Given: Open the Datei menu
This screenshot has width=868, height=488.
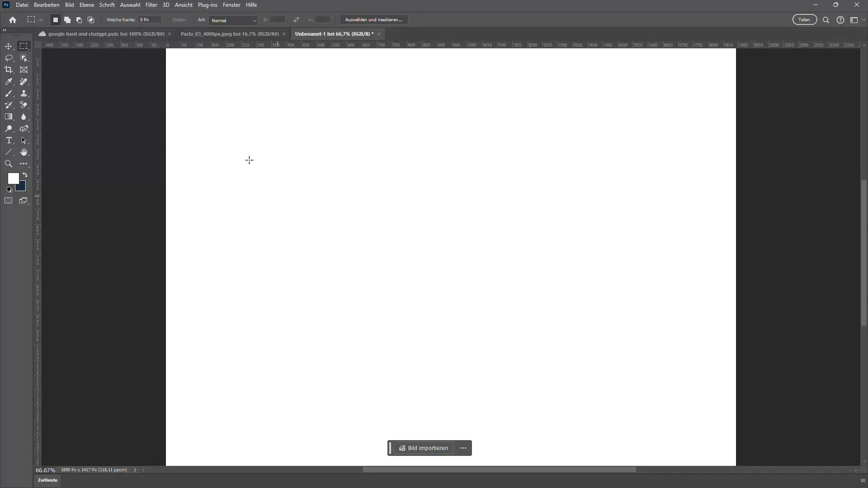Looking at the screenshot, I should (22, 5).
